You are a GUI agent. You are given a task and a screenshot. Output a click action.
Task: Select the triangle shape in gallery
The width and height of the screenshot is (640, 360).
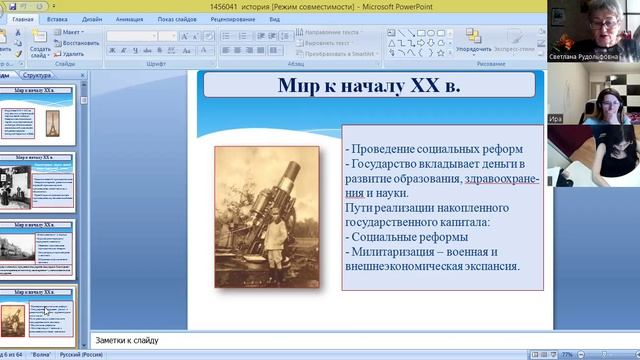[x=391, y=43]
